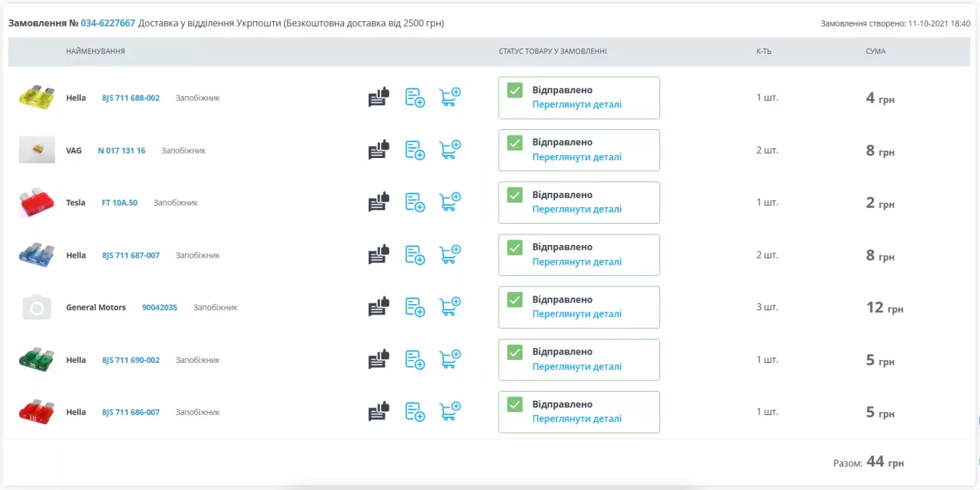Viewport: 980px width, 490px height.
Task: Click the green checkmark in the General Motors row
Action: [x=515, y=300]
